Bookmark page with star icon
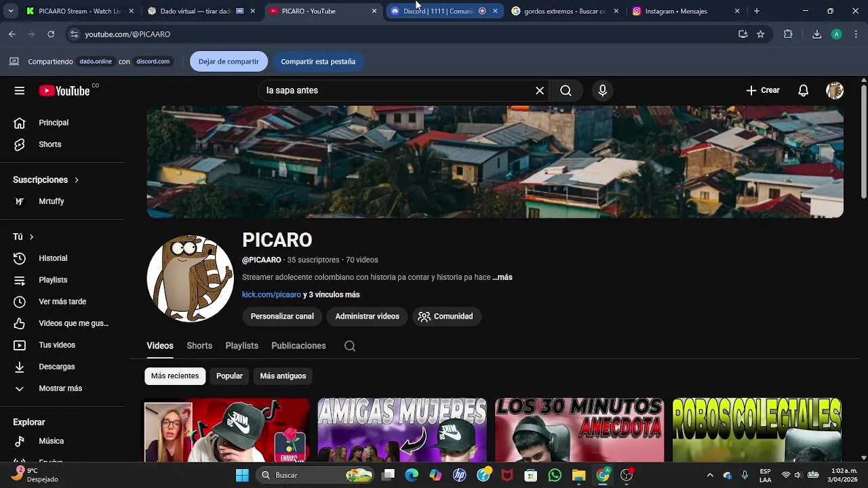Screen dimensions: 868x488 [x=761, y=34]
